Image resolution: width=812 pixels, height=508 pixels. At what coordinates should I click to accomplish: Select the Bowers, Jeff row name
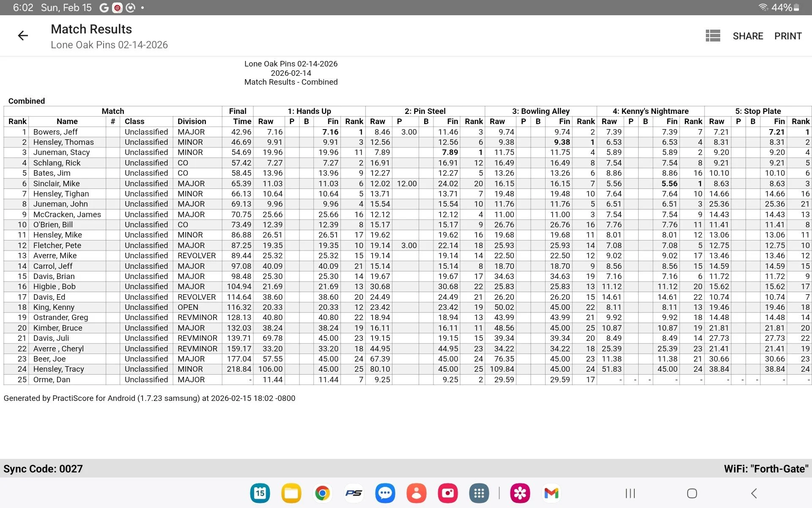55,132
